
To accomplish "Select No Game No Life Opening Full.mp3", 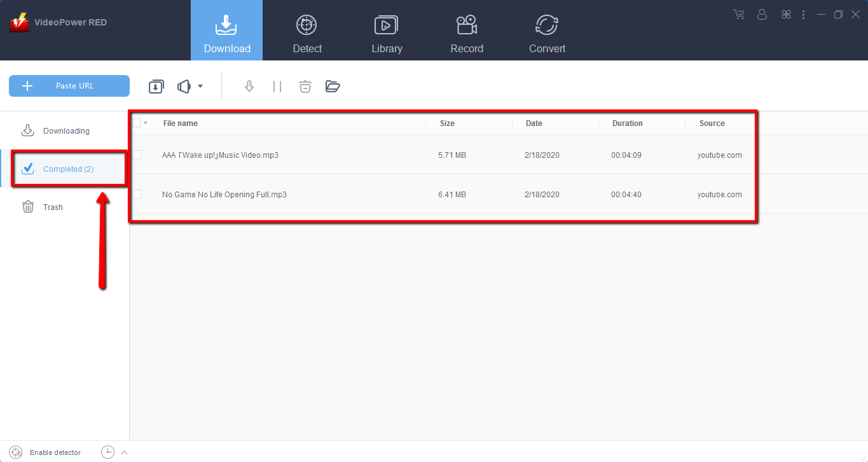I will point(224,195).
